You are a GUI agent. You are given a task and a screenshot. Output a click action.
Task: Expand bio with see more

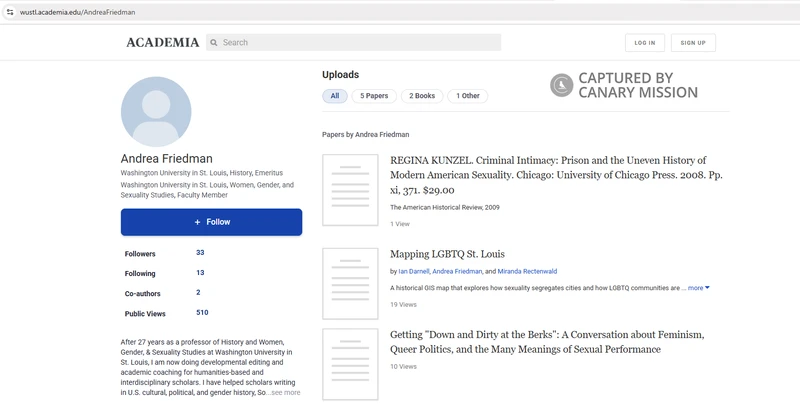pos(285,392)
